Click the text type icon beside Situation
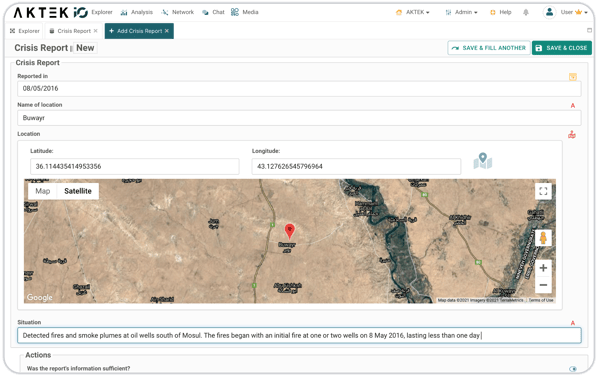The height and width of the screenshot is (376, 600). tap(573, 323)
